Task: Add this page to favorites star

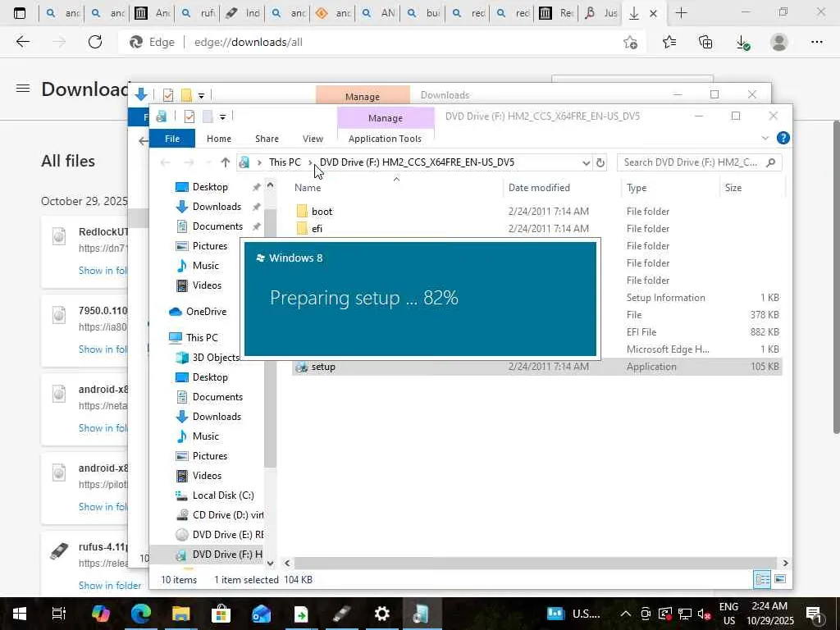Action: click(x=631, y=43)
